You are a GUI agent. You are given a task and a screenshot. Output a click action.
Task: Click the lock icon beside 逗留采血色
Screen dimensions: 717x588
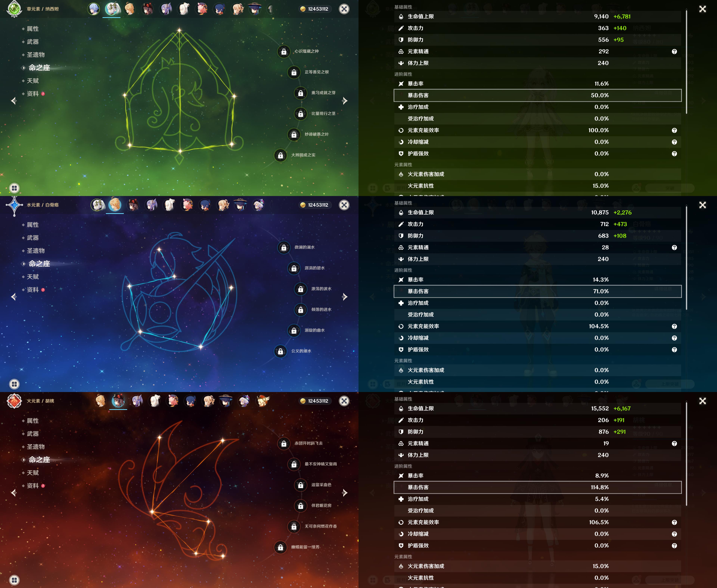click(300, 485)
